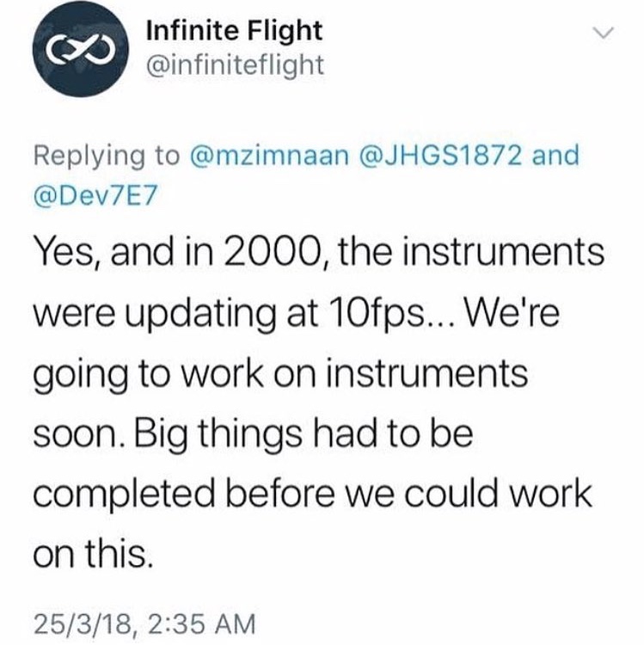Visit the @JHGS1872 mention link
This screenshot has width=644, height=645.
point(440,157)
